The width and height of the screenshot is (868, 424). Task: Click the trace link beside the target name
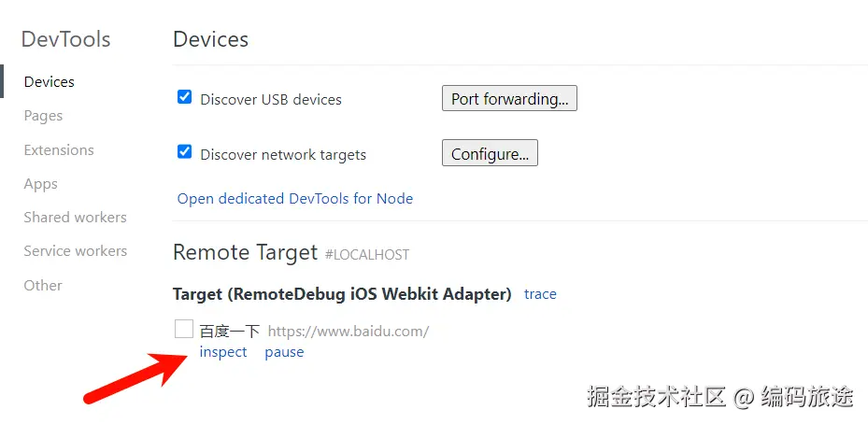tap(540, 294)
